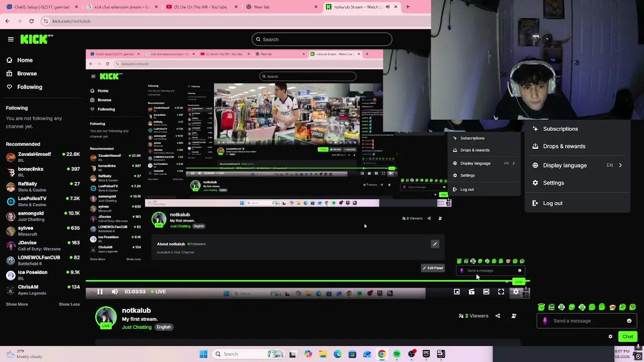Click the person icon right of share
644x362 pixels.
pyautogui.click(x=514, y=316)
